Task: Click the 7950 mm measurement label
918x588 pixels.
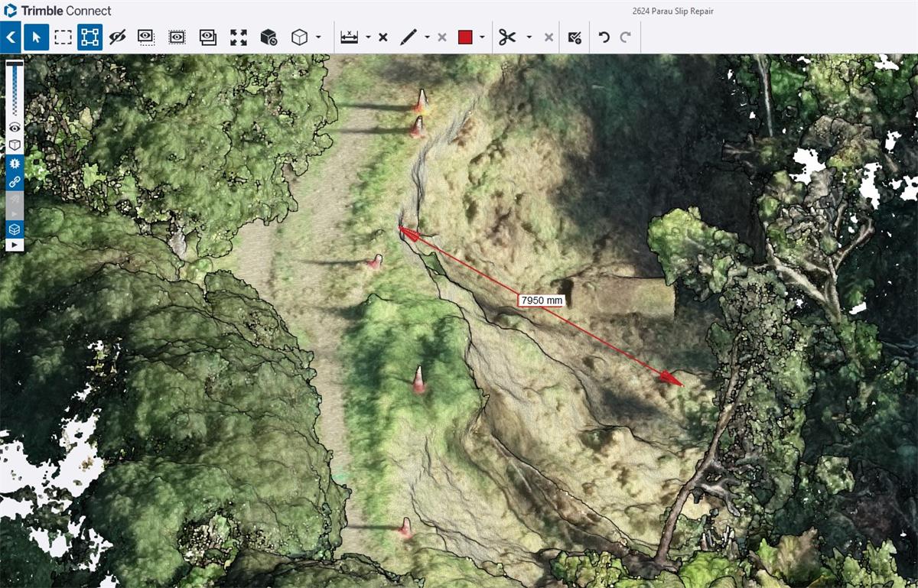Action: 542,300
